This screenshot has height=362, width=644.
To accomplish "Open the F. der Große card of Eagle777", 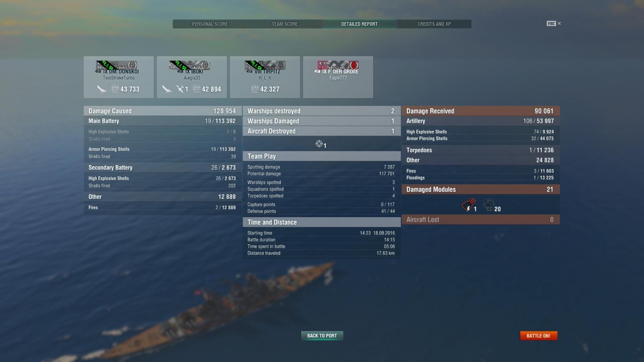I will click(338, 77).
